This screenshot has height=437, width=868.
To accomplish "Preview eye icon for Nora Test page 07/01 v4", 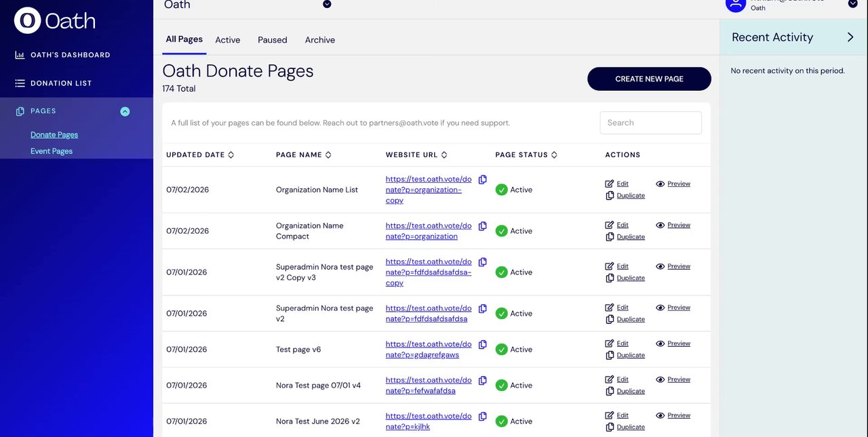I will pos(660,379).
